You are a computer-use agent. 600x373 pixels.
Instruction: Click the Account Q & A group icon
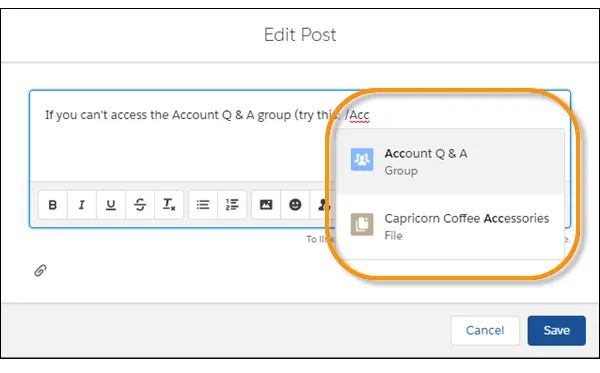(x=362, y=159)
